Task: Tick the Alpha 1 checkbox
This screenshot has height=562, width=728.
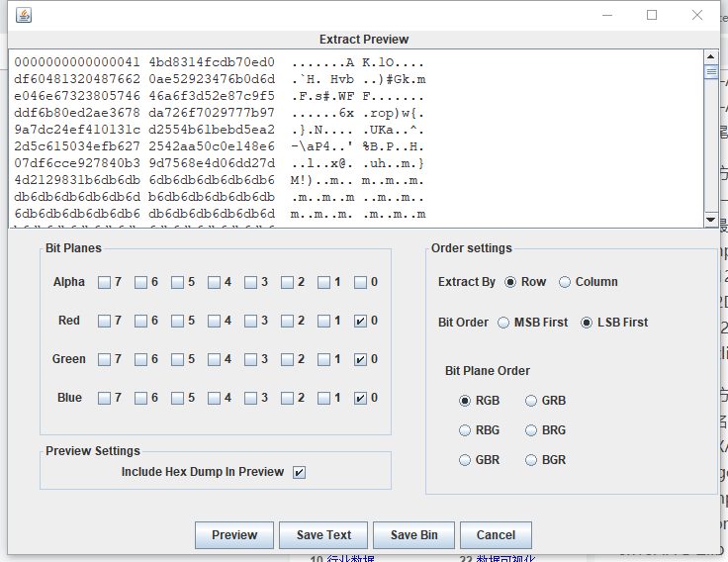Action: [x=323, y=282]
